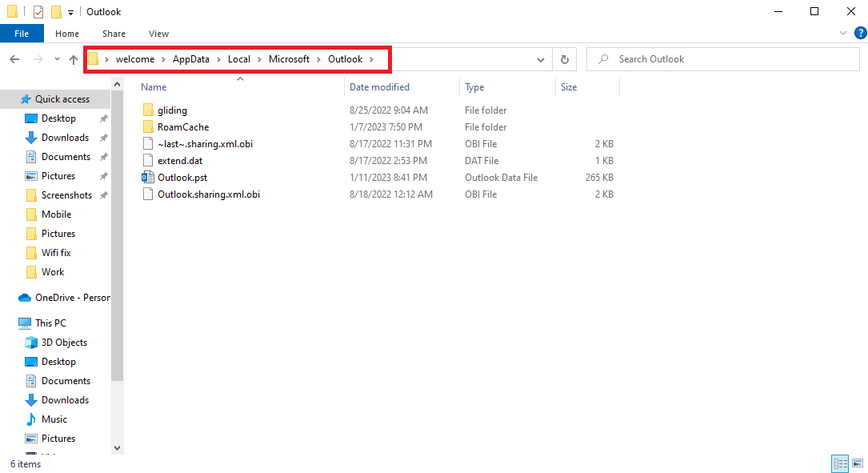
Task: Select the Outlook.pst data file
Action: [182, 178]
